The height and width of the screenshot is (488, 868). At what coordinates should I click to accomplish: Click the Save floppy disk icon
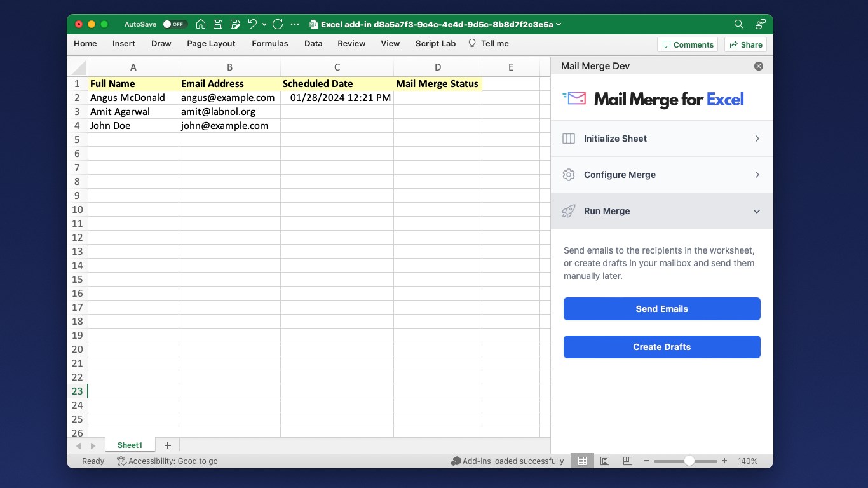tap(218, 24)
